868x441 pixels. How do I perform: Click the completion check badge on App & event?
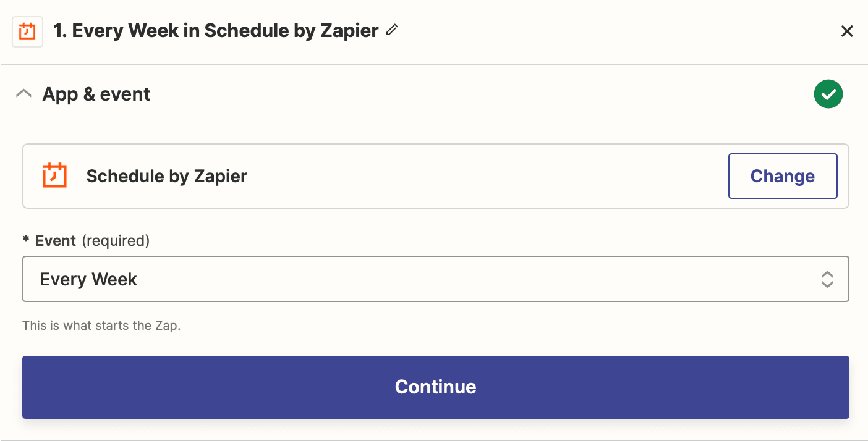point(828,93)
